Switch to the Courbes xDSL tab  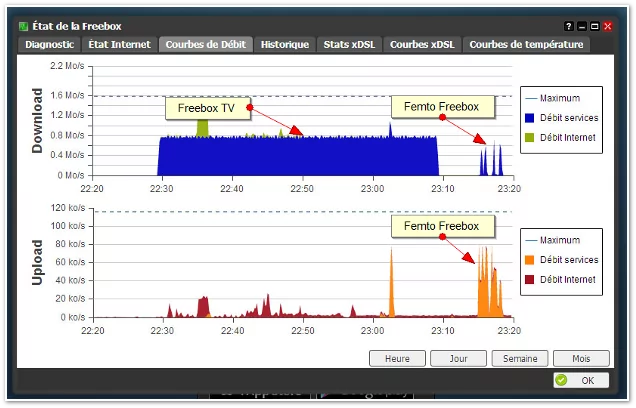(421, 44)
